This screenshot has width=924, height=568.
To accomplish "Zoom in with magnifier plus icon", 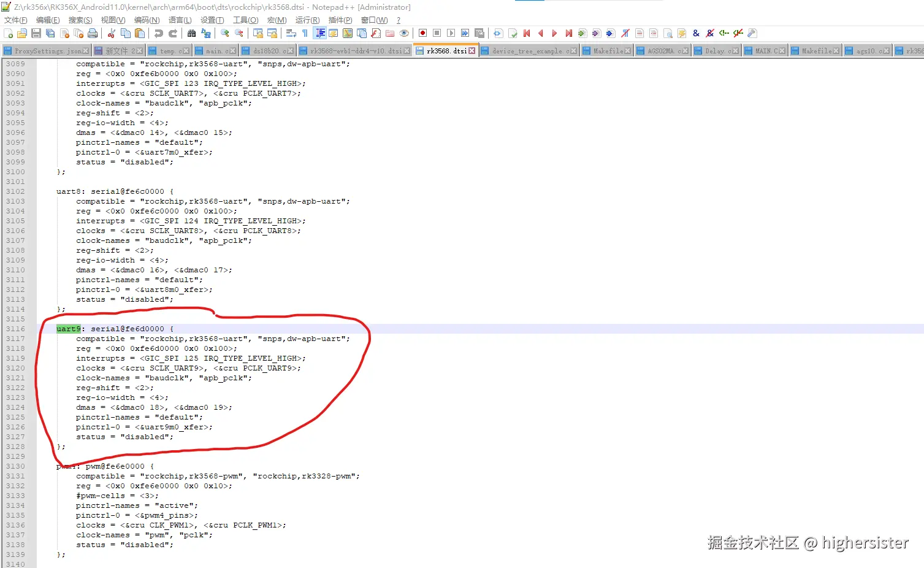I will click(x=225, y=33).
